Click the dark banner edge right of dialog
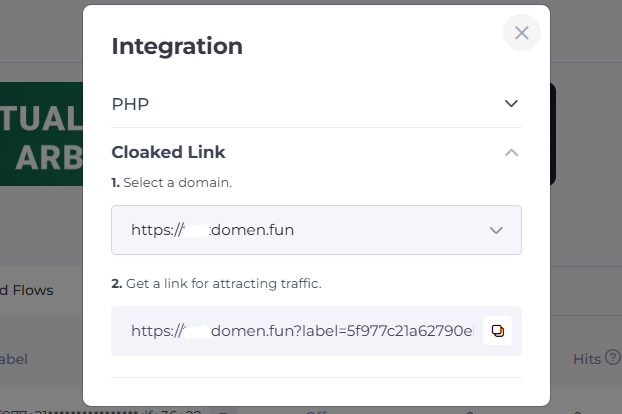Viewport: 622px width, 414px height. click(553, 134)
